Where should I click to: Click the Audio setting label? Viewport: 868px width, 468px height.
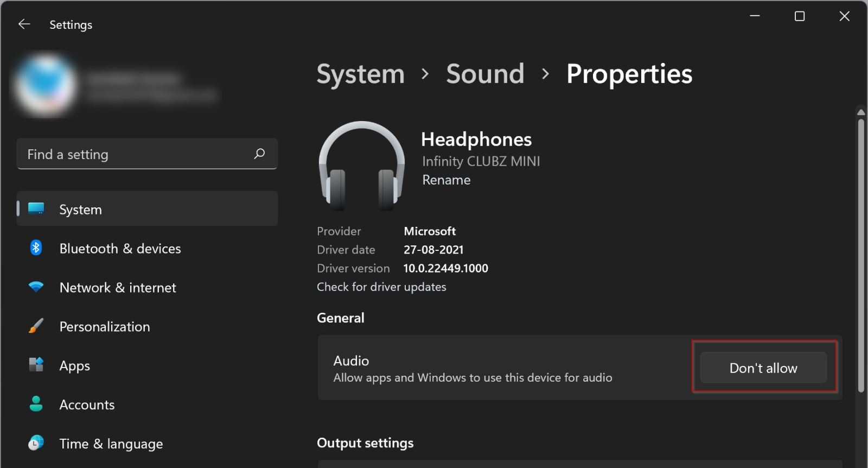pyautogui.click(x=351, y=361)
